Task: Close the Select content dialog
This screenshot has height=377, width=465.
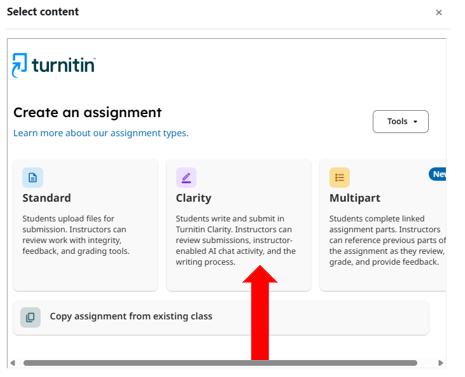Action: click(439, 12)
